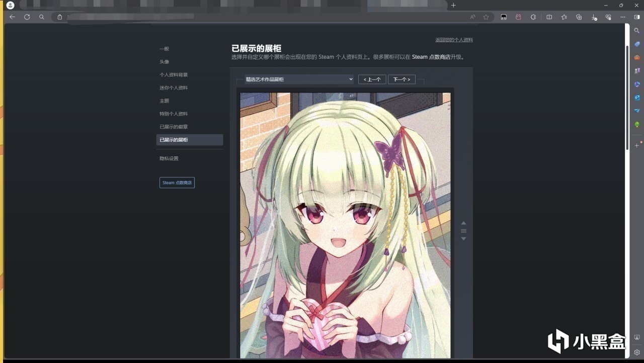Image resolution: width=644 pixels, height=363 pixels.
Task: Click the sidebar screen-capture icon above the gear
Action: (x=637, y=337)
